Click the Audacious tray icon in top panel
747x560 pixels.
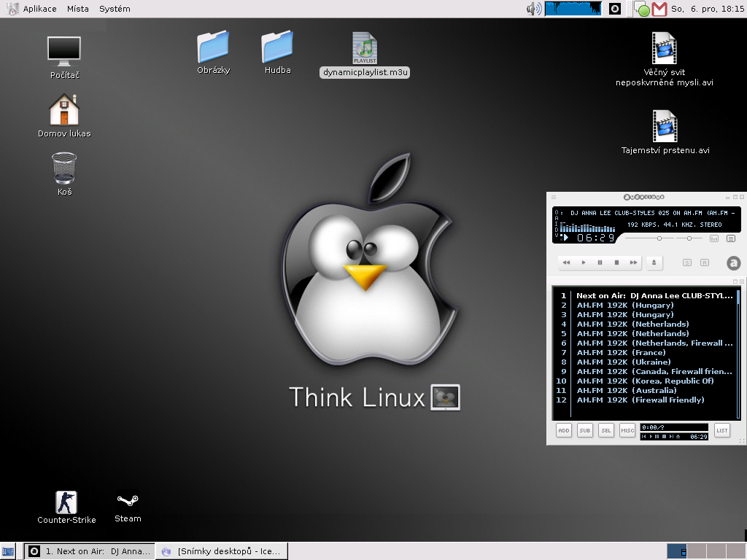[615, 9]
